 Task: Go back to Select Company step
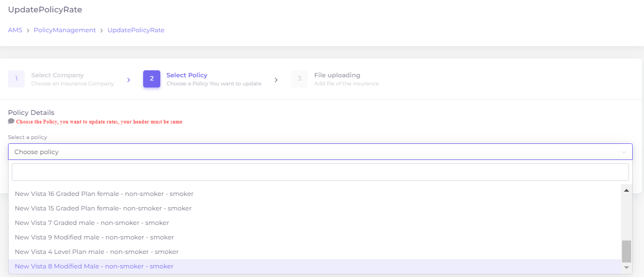click(72, 79)
